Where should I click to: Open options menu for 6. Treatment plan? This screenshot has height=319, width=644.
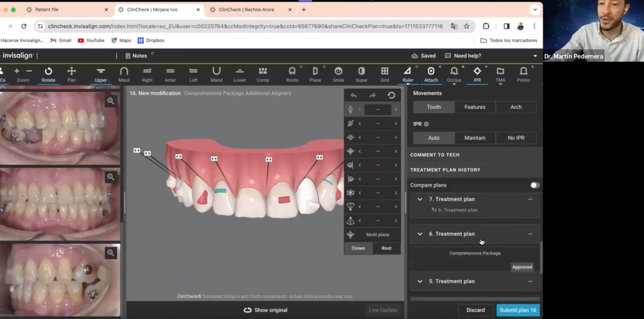pos(530,234)
